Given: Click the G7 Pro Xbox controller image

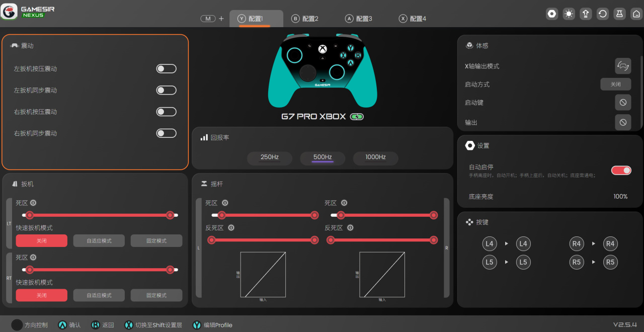Looking at the screenshot, I should [323, 70].
